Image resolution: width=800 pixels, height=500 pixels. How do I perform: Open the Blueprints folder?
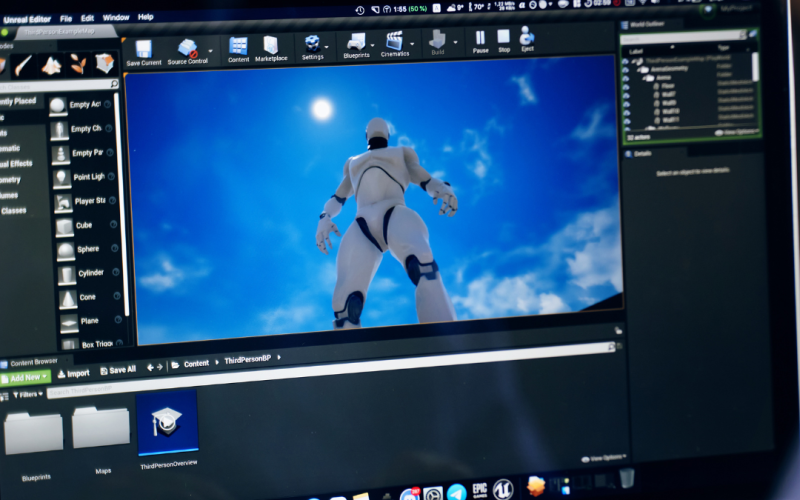coord(34,432)
